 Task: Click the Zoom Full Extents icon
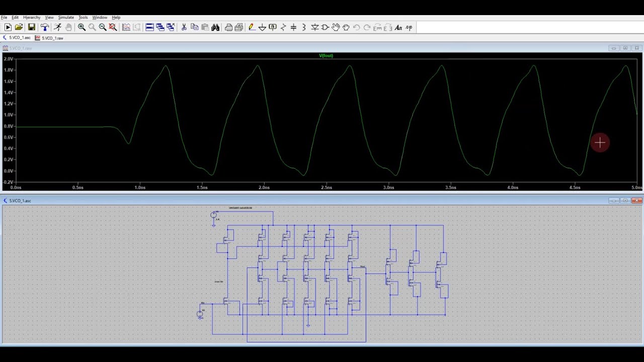click(x=113, y=27)
